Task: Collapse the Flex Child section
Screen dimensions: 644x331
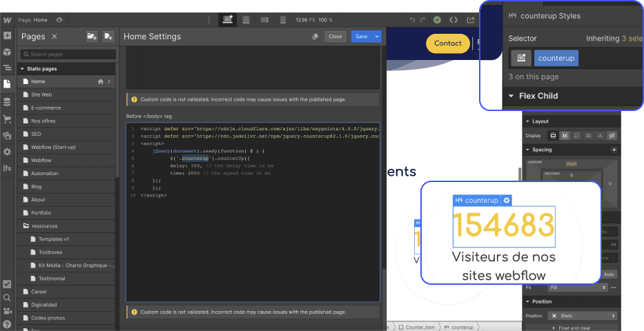Action: coord(511,96)
